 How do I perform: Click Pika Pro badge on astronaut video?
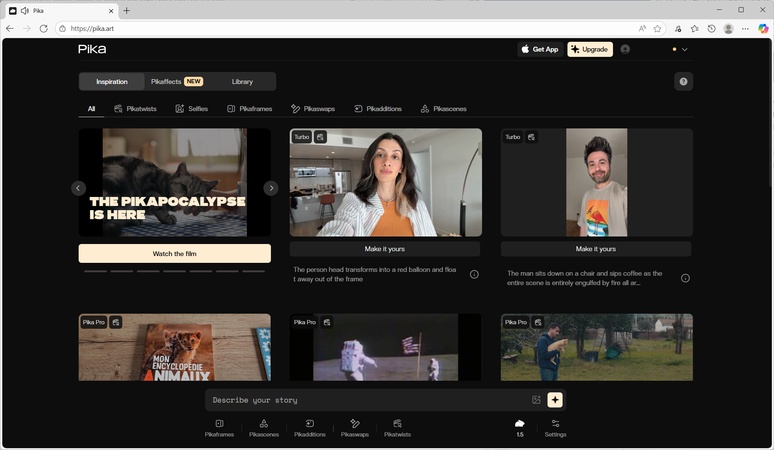click(305, 322)
